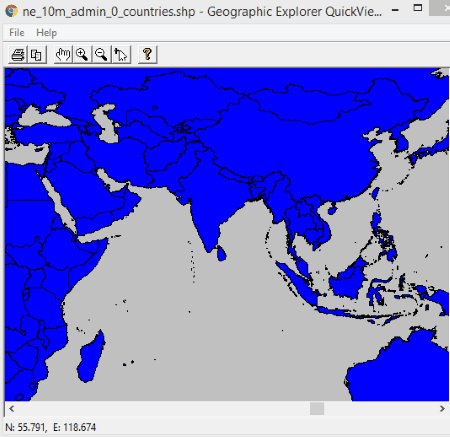Click the horizontal scrollbar right arrow
The width and height of the screenshot is (450, 437).
point(442,409)
